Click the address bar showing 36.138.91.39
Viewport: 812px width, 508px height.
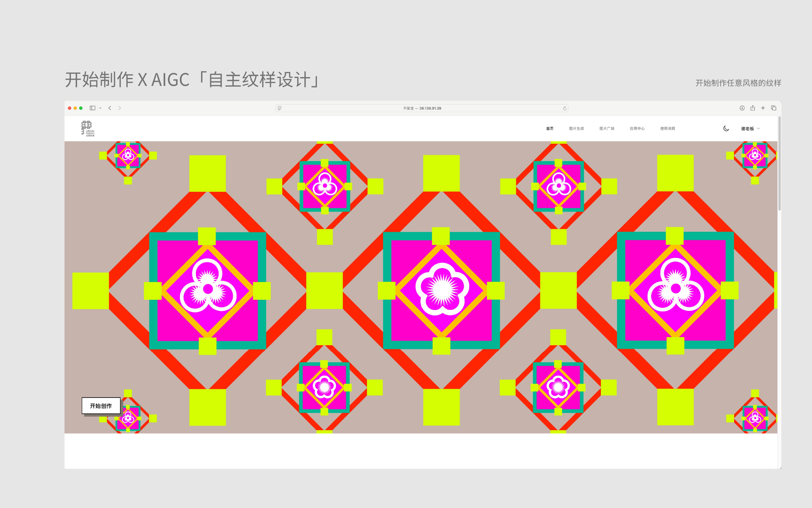point(422,108)
